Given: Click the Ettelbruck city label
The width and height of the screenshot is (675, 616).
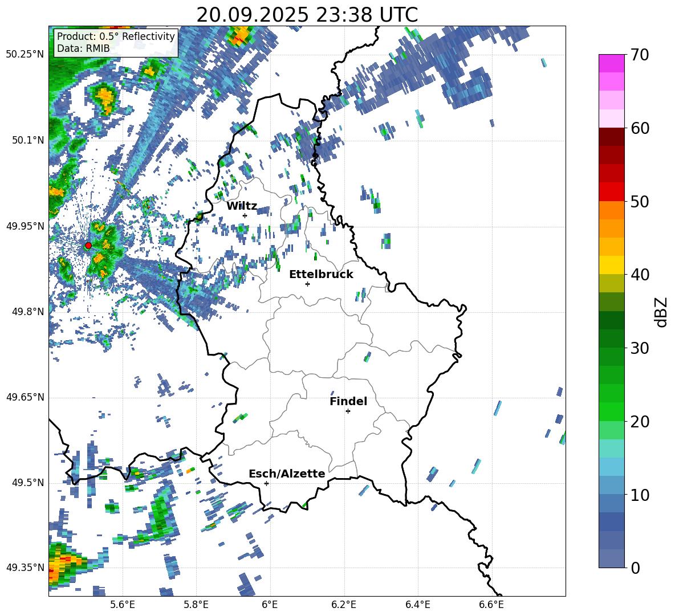Looking at the screenshot, I should pyautogui.click(x=321, y=275).
